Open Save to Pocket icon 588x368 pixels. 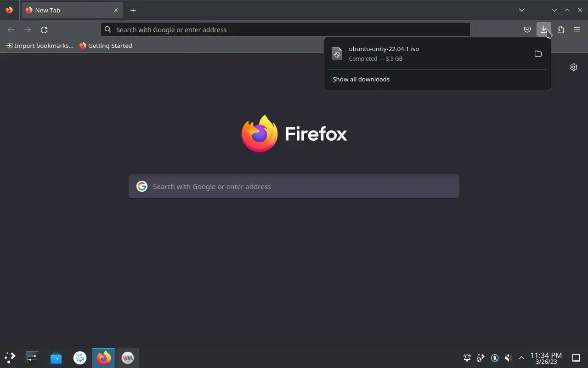point(527,29)
